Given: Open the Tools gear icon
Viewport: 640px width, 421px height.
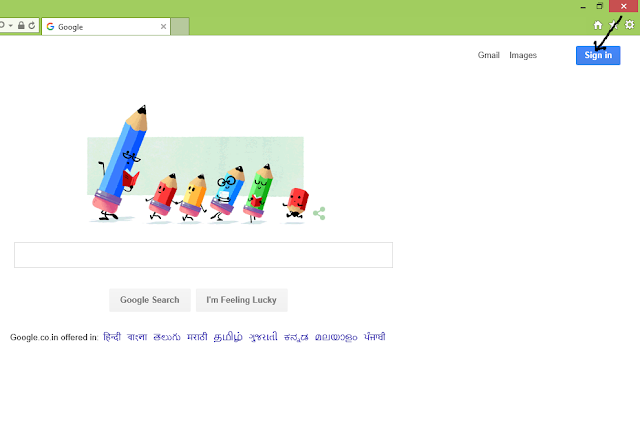Looking at the screenshot, I should click(629, 25).
